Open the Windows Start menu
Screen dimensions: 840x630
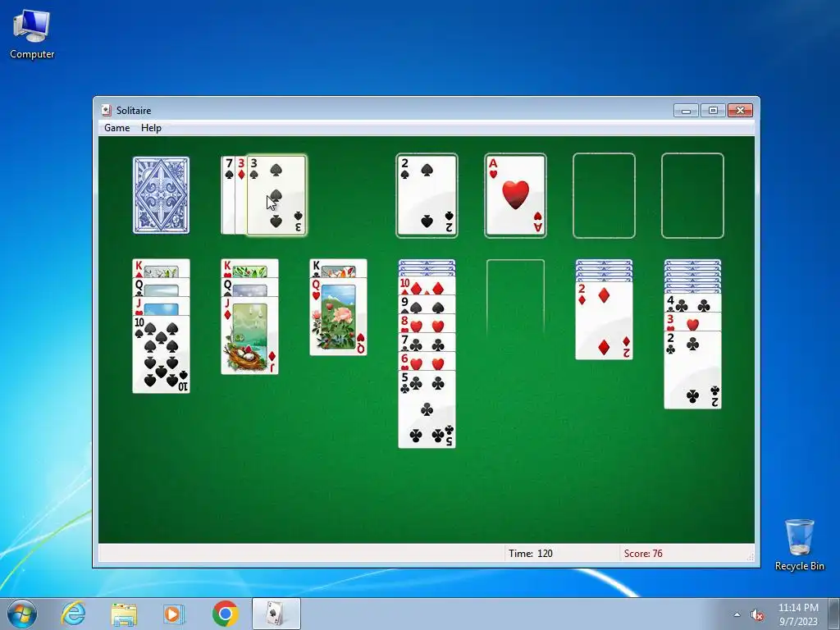(x=21, y=614)
